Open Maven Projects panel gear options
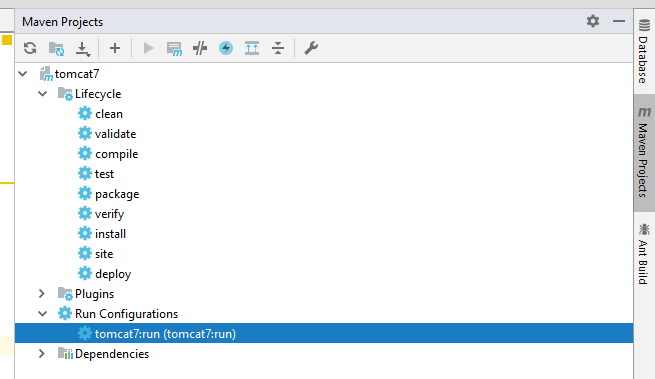 (x=593, y=21)
